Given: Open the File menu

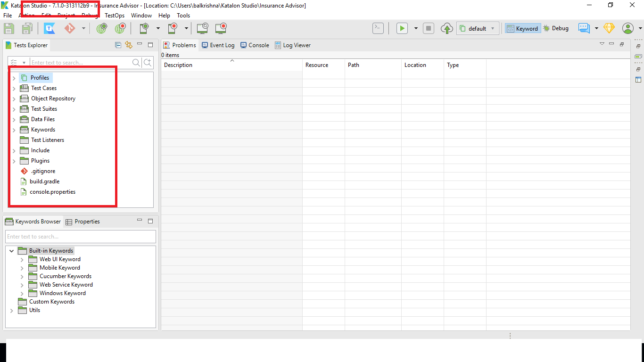Looking at the screenshot, I should [x=8, y=16].
